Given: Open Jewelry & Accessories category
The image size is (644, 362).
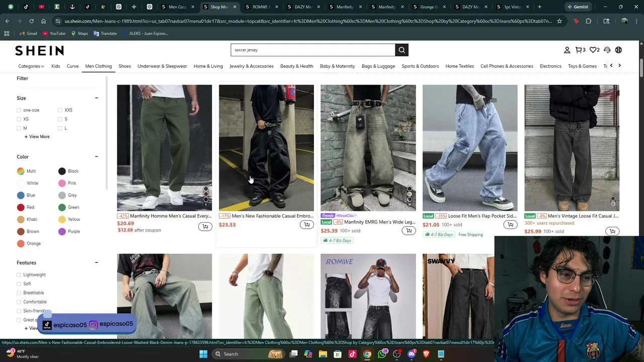Looking at the screenshot, I should (252, 66).
